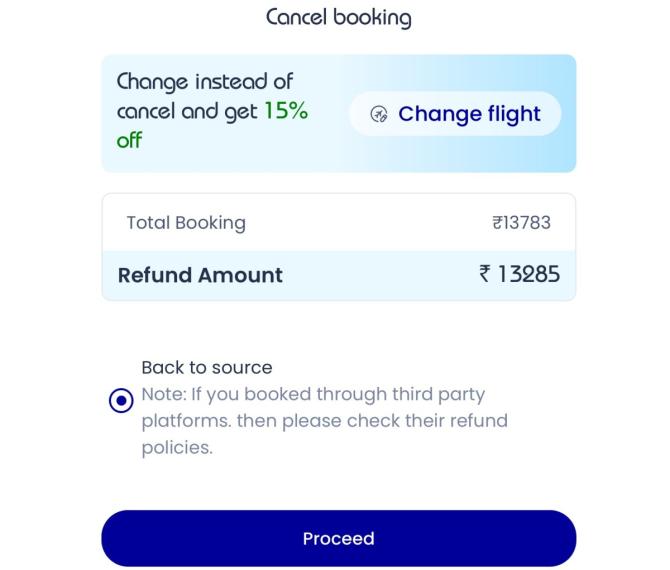Image resolution: width=670 pixels, height=570 pixels.
Task: Click the Total Booking label
Action: pos(185,222)
